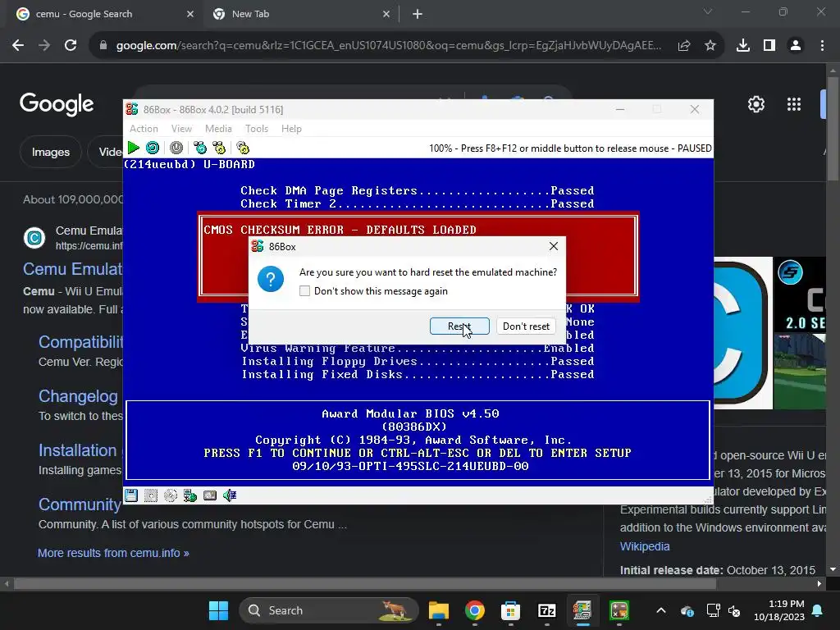The height and width of the screenshot is (630, 840).
Task: Click the Chrome address bar URL
Action: (388, 46)
